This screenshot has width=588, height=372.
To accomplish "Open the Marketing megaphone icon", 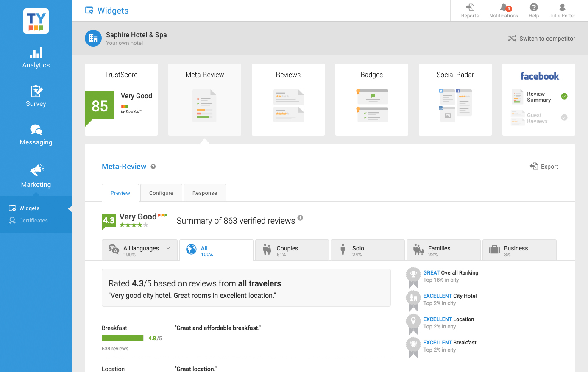I will click(36, 170).
